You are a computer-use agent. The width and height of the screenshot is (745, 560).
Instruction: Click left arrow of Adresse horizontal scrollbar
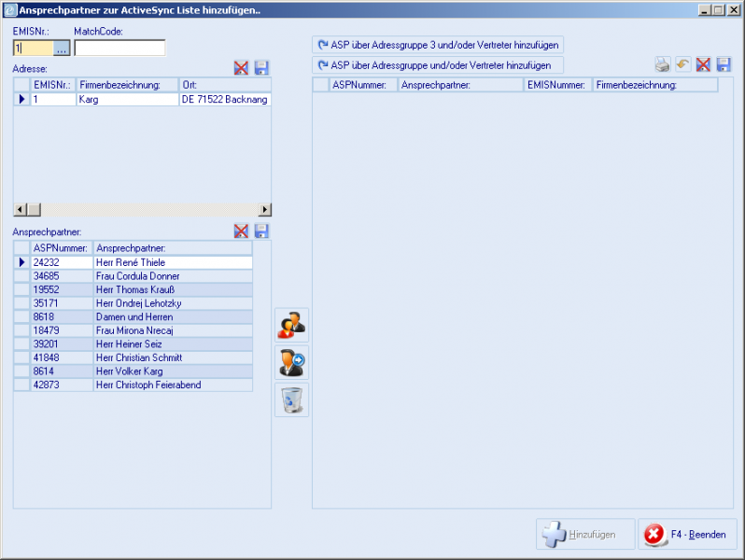tap(20, 209)
